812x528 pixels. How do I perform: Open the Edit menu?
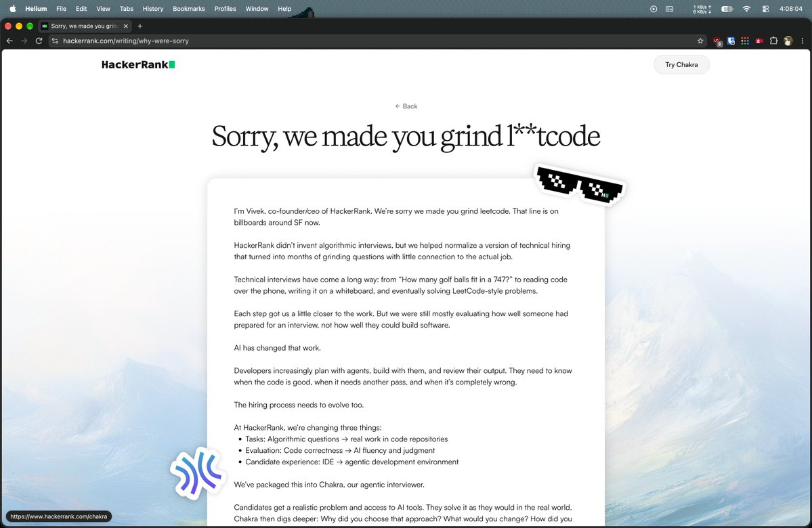81,9
